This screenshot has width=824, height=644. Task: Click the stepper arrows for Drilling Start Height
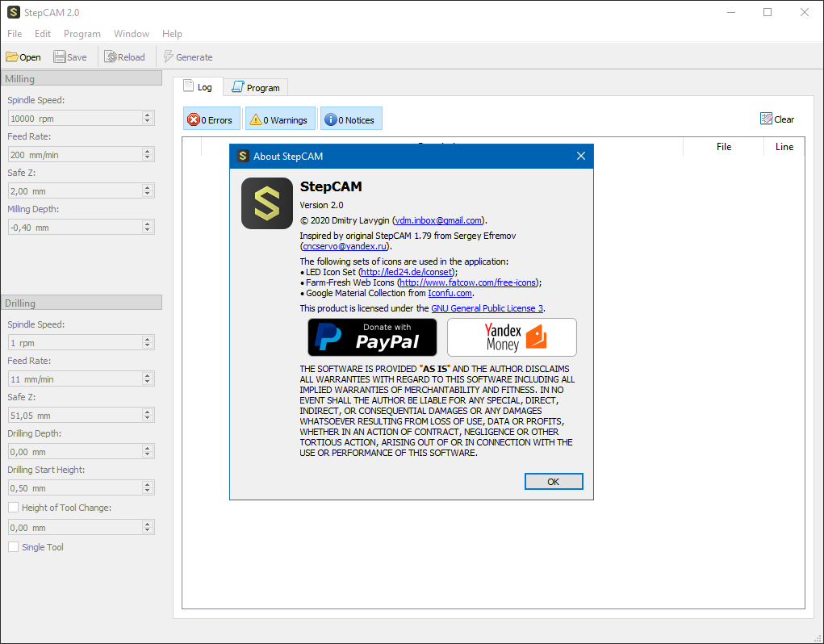tap(148, 487)
